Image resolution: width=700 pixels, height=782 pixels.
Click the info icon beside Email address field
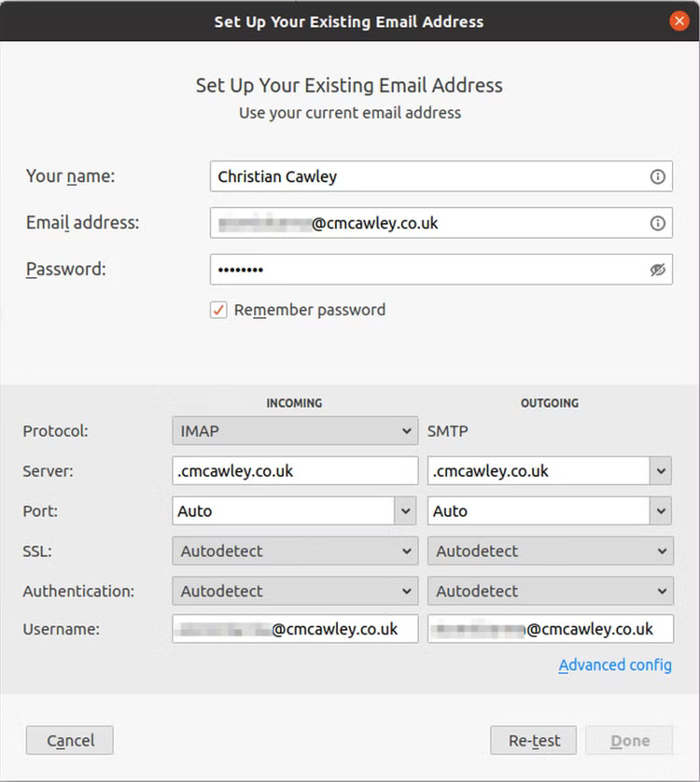click(x=658, y=222)
